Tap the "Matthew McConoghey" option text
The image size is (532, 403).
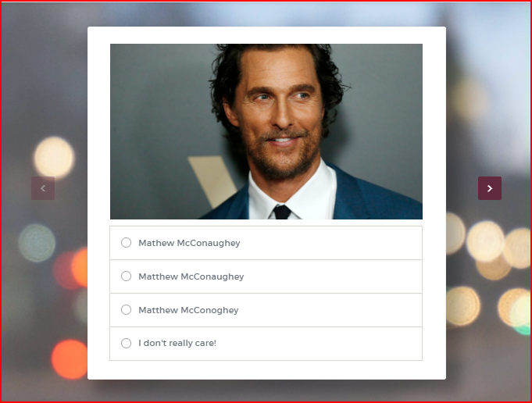click(188, 310)
